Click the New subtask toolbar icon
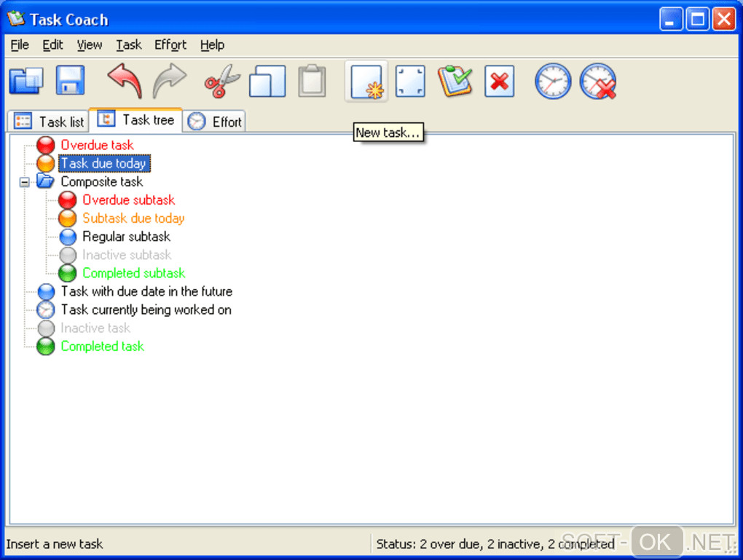The image size is (743, 560). click(x=410, y=82)
